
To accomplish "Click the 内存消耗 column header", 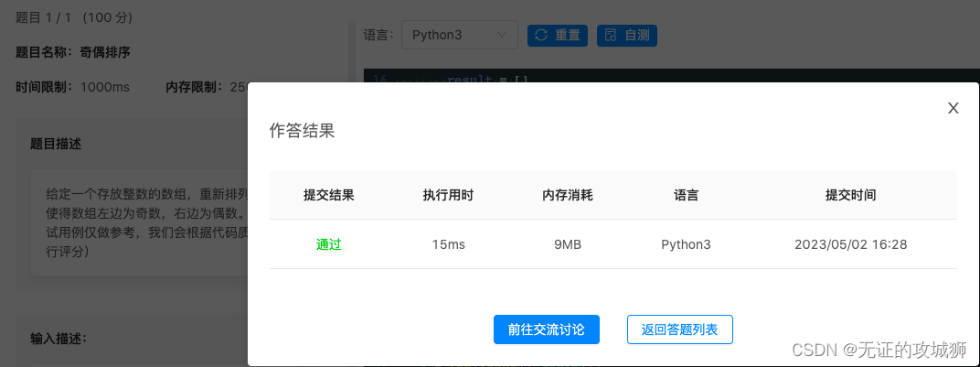I will pos(568,195).
